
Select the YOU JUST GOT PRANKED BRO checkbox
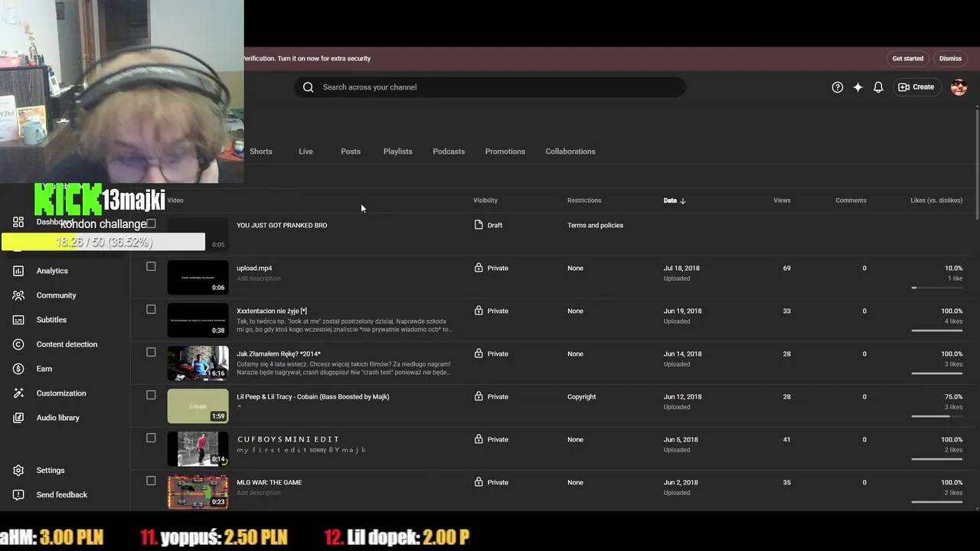tap(151, 223)
